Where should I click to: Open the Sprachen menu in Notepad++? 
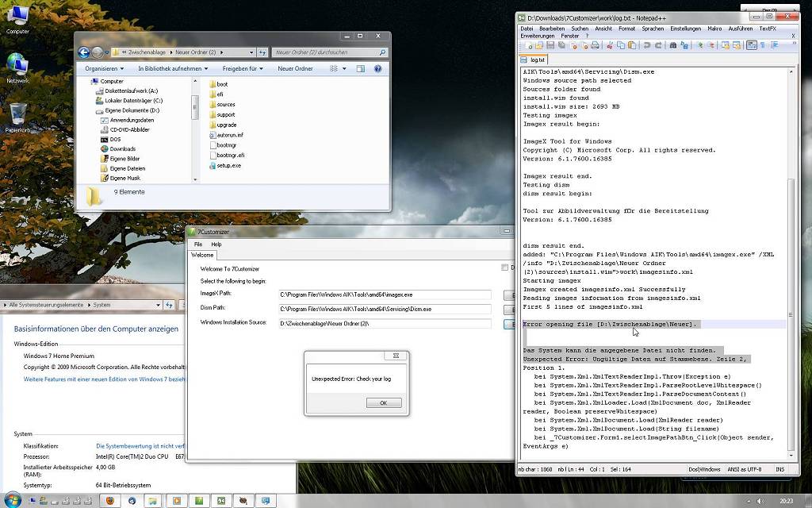pos(653,29)
